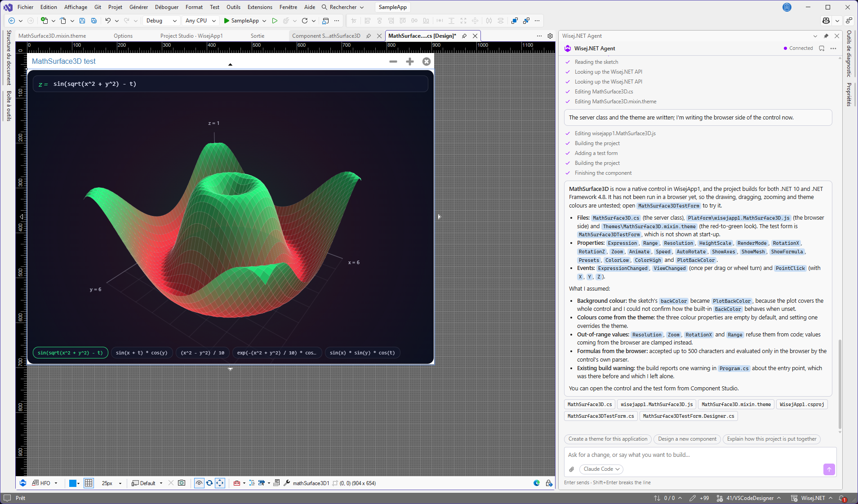Click the blue color swatch in designer bar
Screen dimensions: 858x504
tap(72, 483)
